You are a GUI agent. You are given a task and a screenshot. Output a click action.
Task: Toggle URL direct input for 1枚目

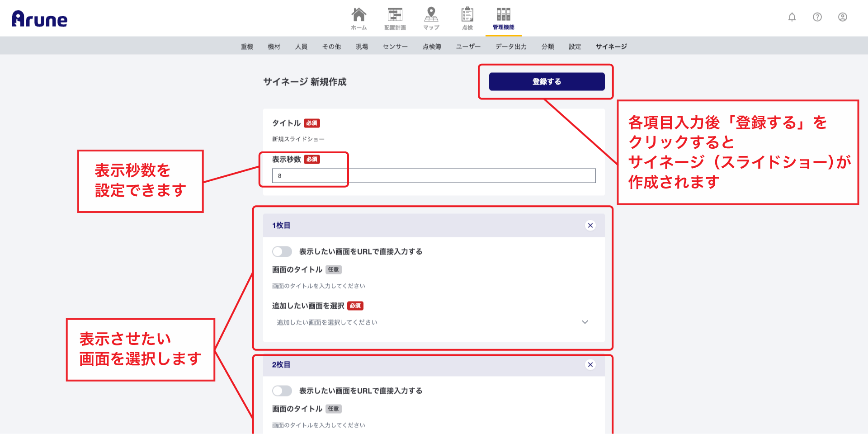click(x=282, y=251)
